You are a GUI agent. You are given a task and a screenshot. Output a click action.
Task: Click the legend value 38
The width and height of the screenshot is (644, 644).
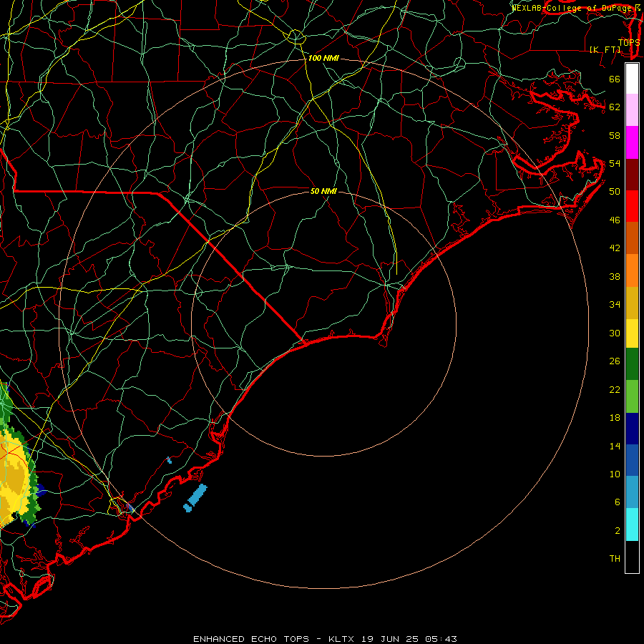[615, 276]
